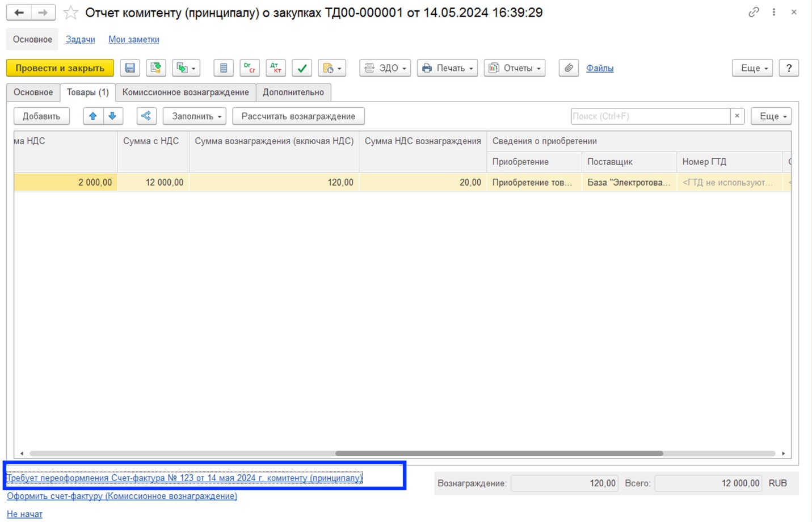Move row up with blue up arrow
The image size is (812, 522).
(x=93, y=116)
